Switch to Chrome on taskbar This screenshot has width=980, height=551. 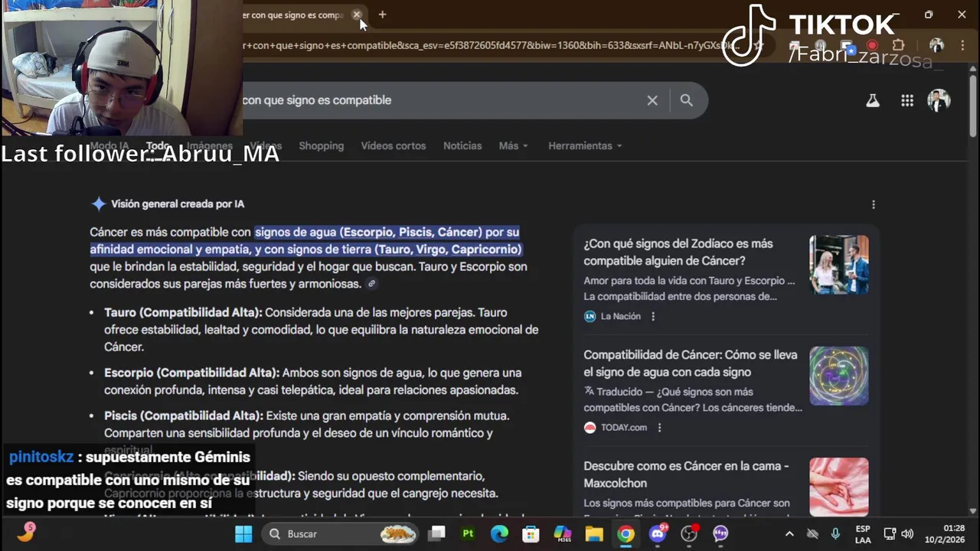(626, 533)
